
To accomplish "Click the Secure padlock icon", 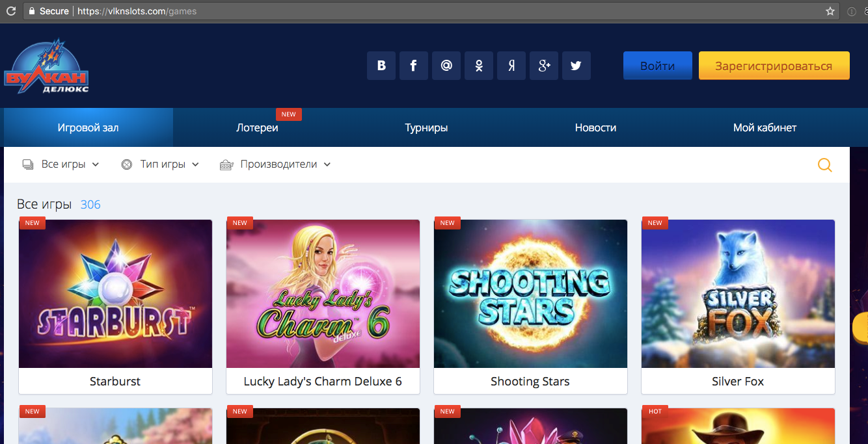I will coord(31,11).
